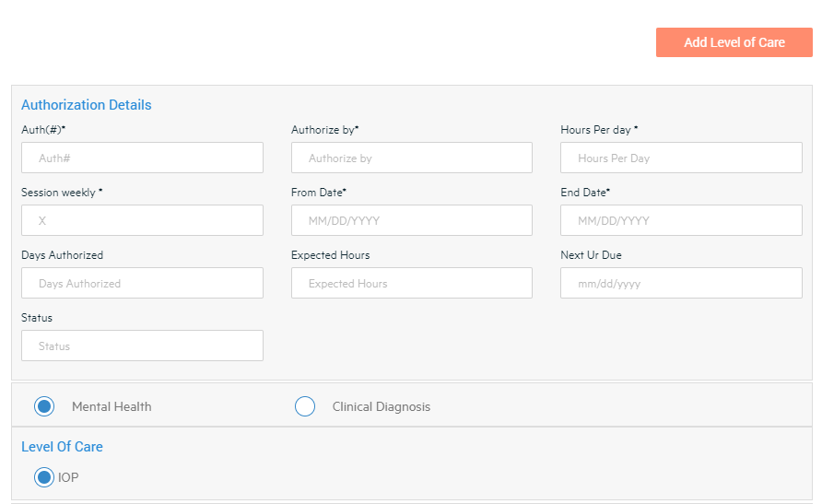Click the Level Of Care section heading

(62, 447)
